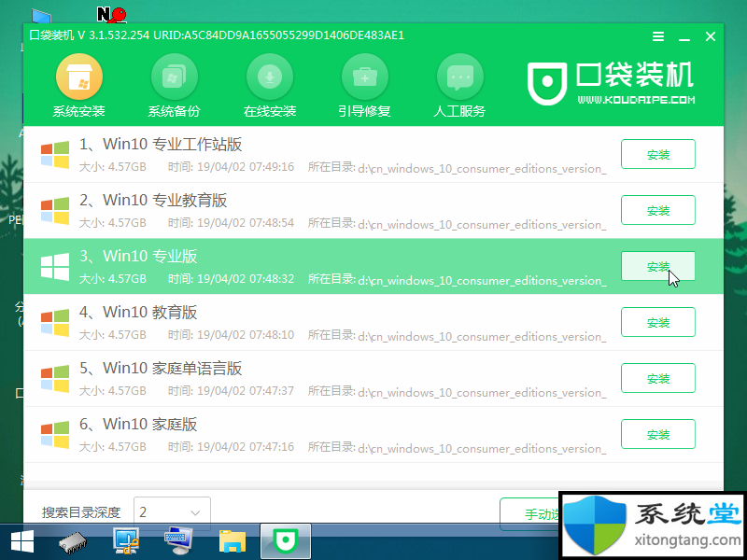Go to 在线安装 section

tap(270, 87)
